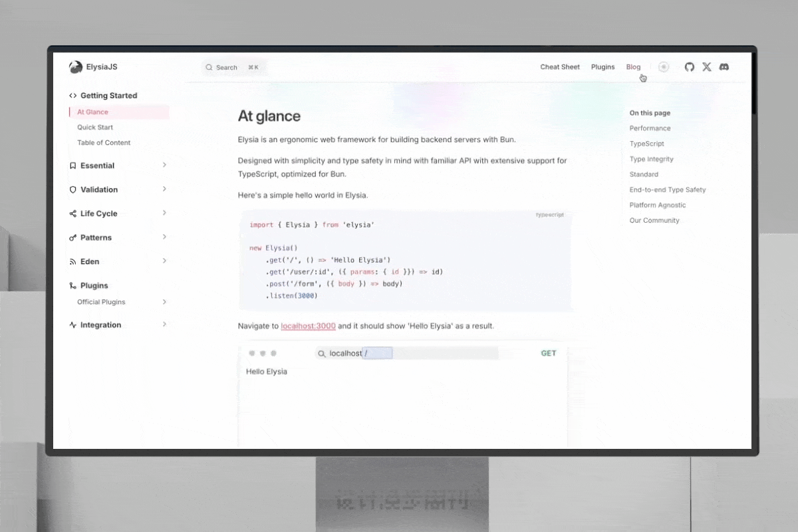Viewport: 798px width, 532px height.
Task: Click the magnifier icon in Search box
Action: (209, 67)
